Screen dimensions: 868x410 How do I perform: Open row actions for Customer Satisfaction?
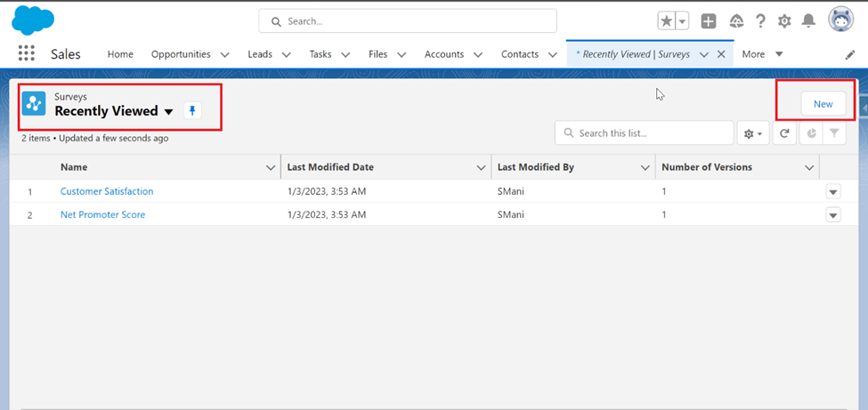tap(833, 192)
